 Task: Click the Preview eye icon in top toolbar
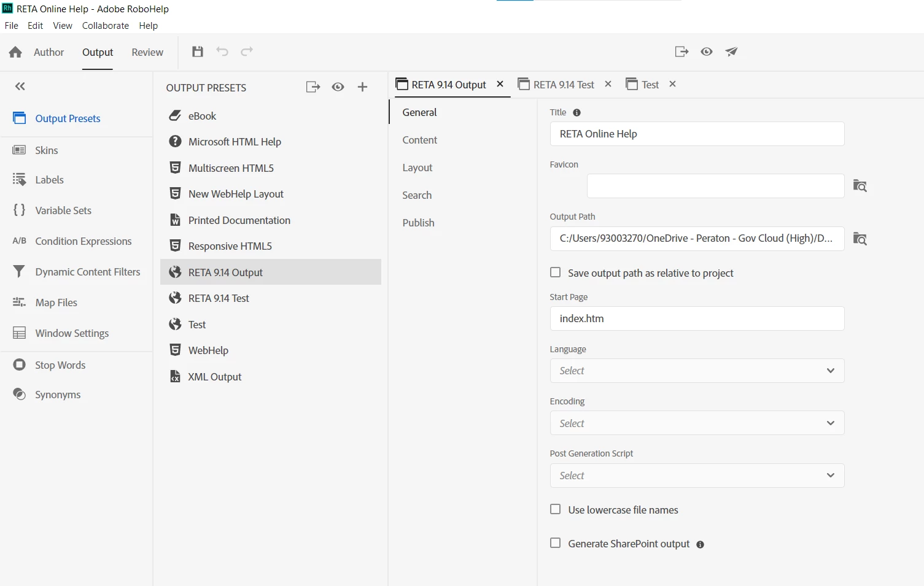(x=707, y=52)
